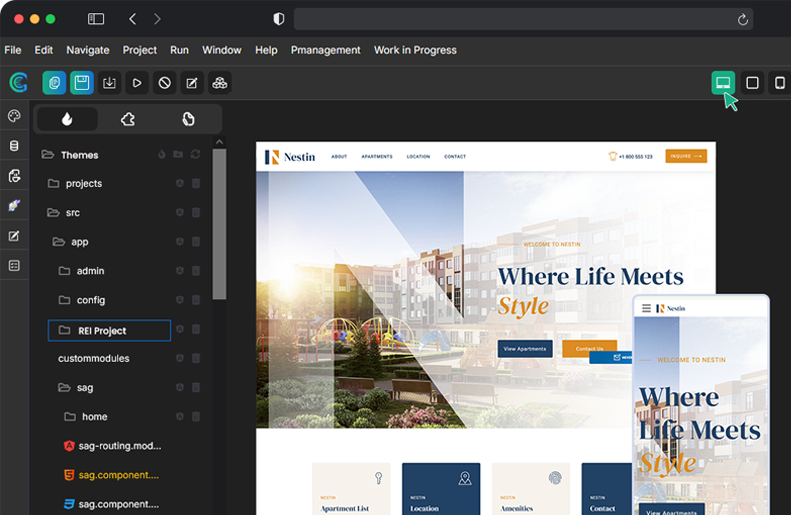Viewport: 791px width, 515px height.
Task: Click the trash icon in config row
Action: pyautogui.click(x=196, y=300)
